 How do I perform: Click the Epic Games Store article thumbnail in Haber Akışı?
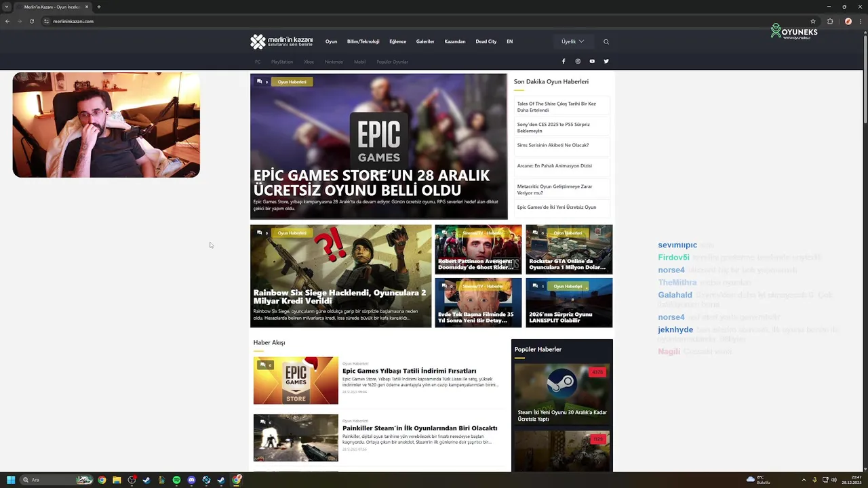[296, 380]
